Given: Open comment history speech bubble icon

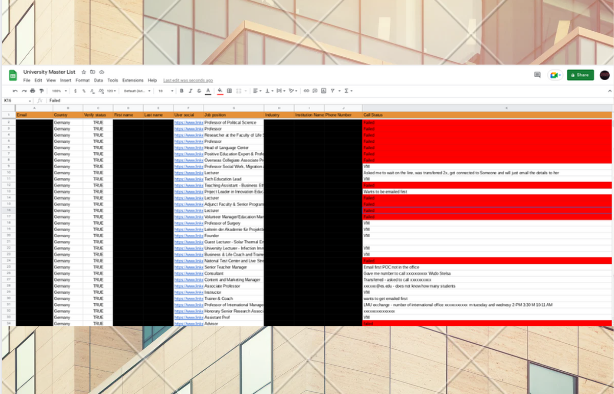Looking at the screenshot, I should coord(537,75).
